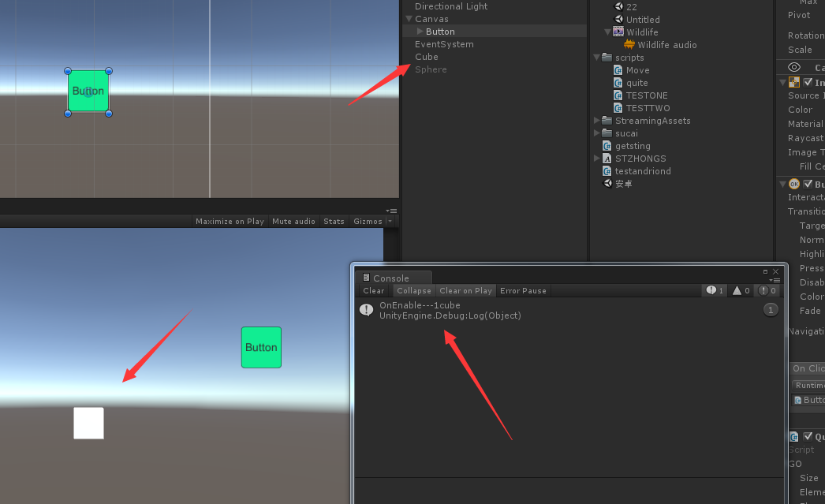Open the Console panel options menu icon
This screenshot has height=504, width=825.
(x=775, y=281)
